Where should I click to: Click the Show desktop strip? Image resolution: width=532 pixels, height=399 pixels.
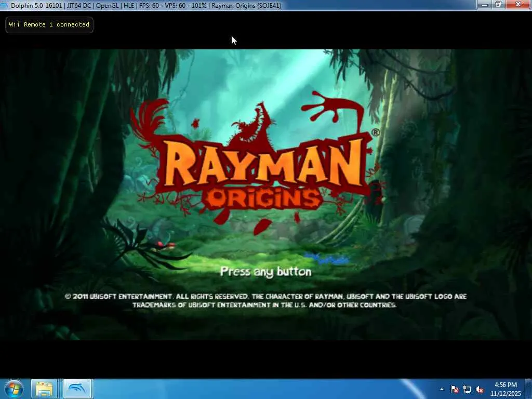pos(529,389)
